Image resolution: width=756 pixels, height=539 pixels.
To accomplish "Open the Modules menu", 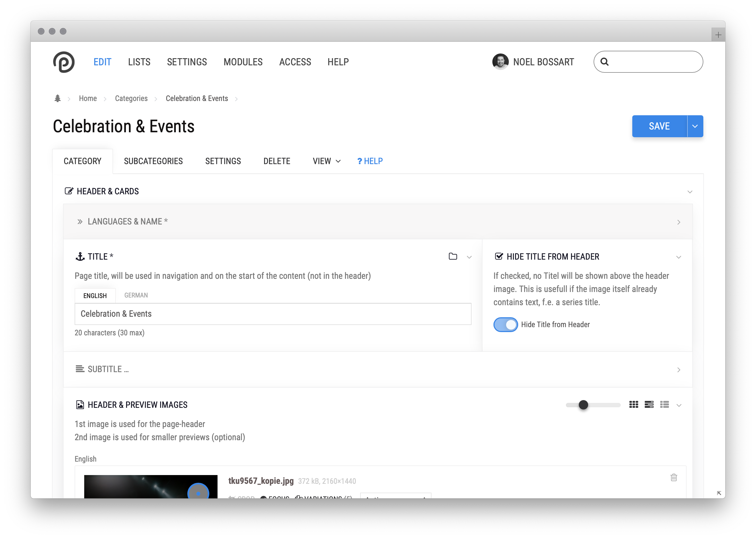I will coord(243,62).
